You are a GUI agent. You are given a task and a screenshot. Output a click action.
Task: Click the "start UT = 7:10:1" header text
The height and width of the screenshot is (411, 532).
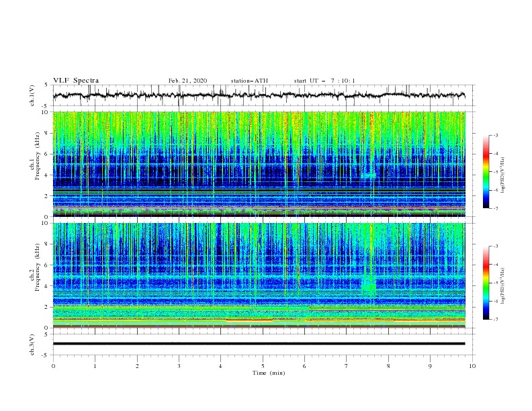pyautogui.click(x=324, y=81)
